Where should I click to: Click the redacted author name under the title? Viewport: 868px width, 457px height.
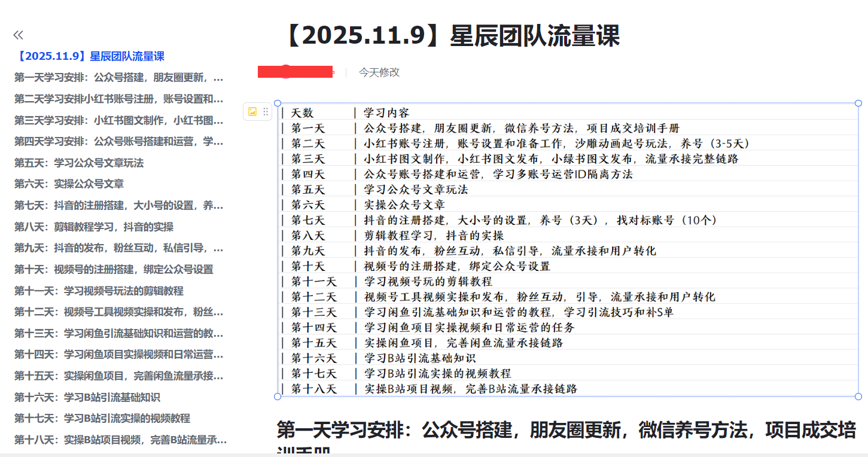[x=295, y=72]
